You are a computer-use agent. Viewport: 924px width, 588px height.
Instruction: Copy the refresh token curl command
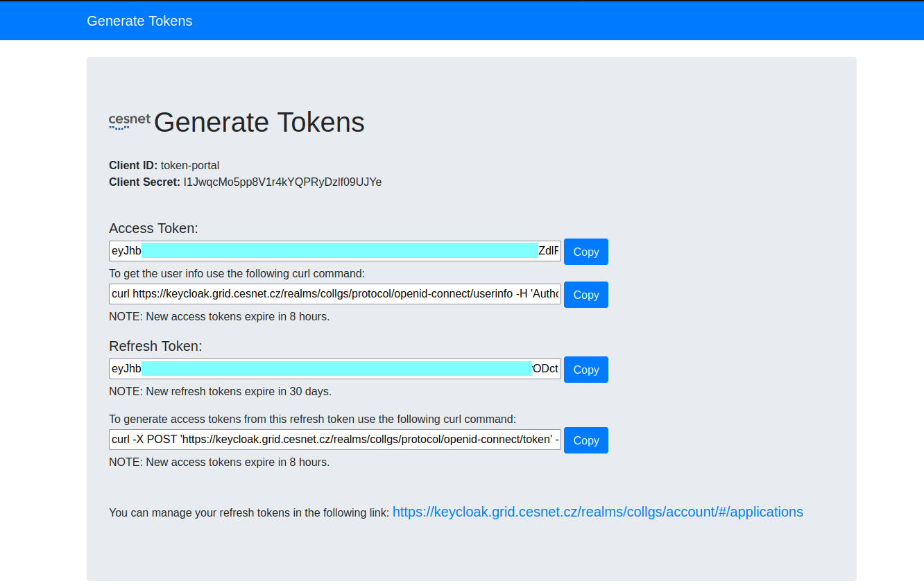click(x=585, y=440)
